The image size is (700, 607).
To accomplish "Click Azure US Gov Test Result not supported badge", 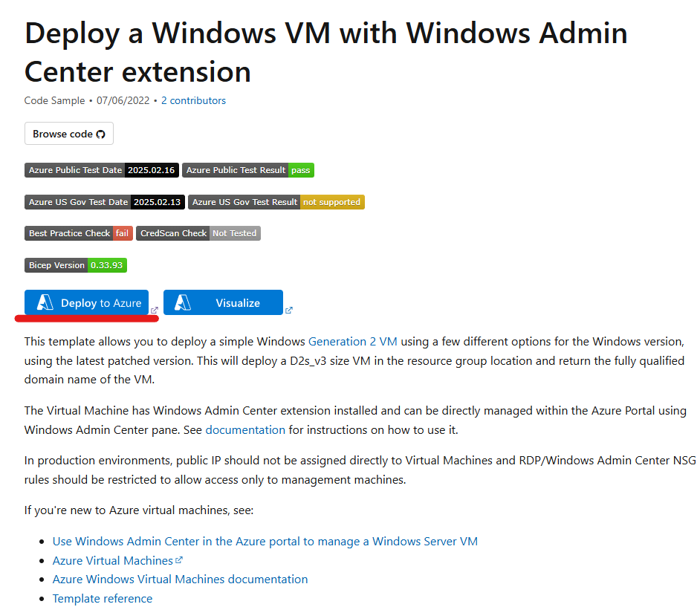I will click(x=276, y=202).
